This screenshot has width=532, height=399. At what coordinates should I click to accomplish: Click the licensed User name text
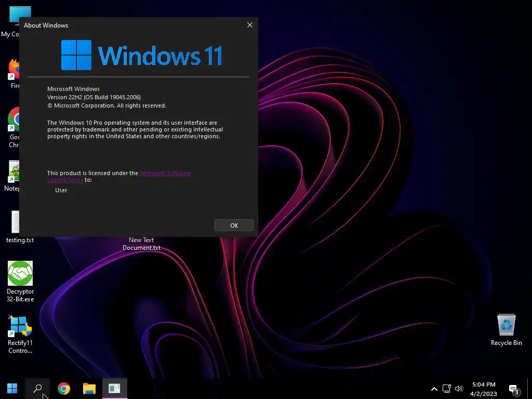click(x=61, y=190)
